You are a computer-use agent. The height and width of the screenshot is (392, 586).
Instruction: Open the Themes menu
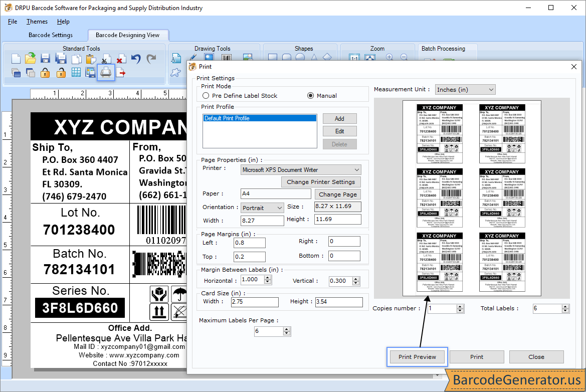pyautogui.click(x=37, y=22)
